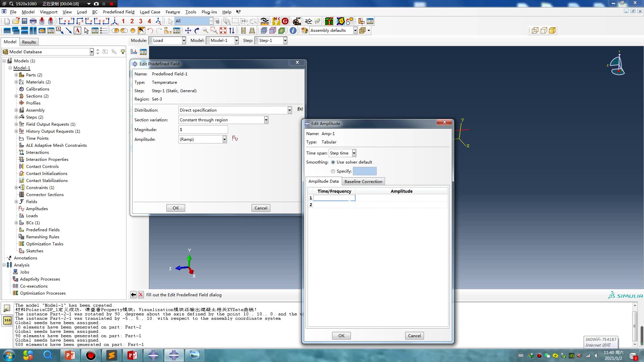Click the Auto-Fit View icon
The width and height of the screenshot is (644, 362).
tap(223, 31)
